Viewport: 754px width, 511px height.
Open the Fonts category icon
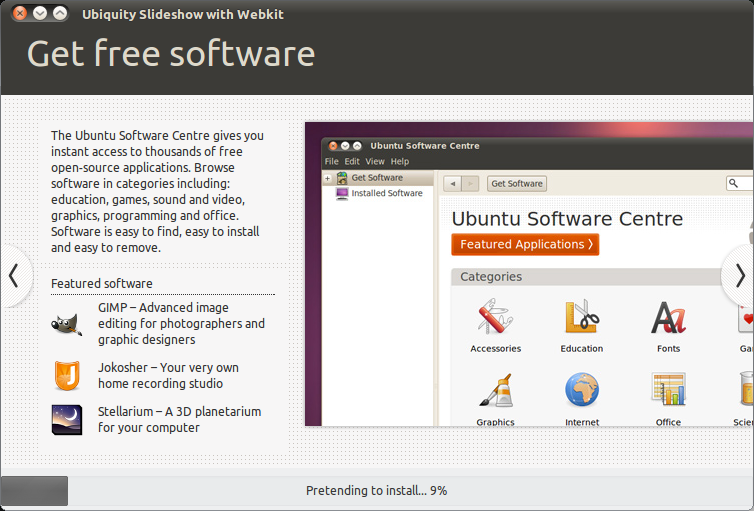(668, 317)
